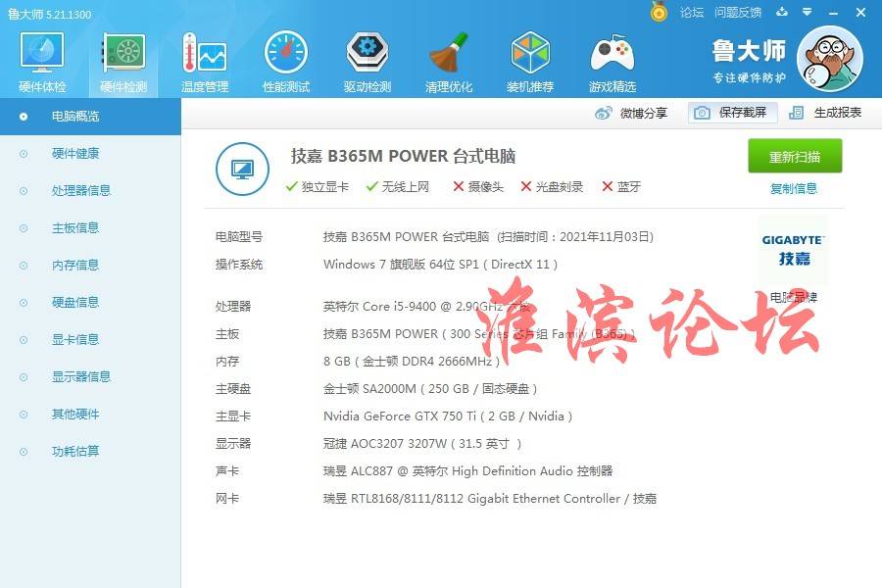The image size is (882, 588).
Task: Click the RTL8168 network card value
Action: (490, 499)
